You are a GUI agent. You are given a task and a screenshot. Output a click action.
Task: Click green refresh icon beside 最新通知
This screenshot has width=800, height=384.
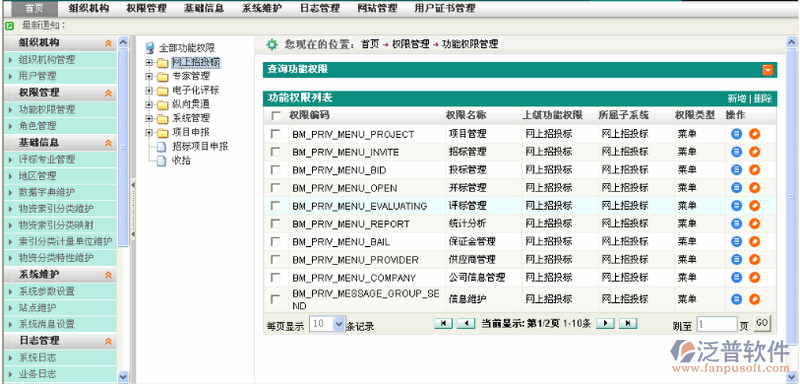coord(9,25)
